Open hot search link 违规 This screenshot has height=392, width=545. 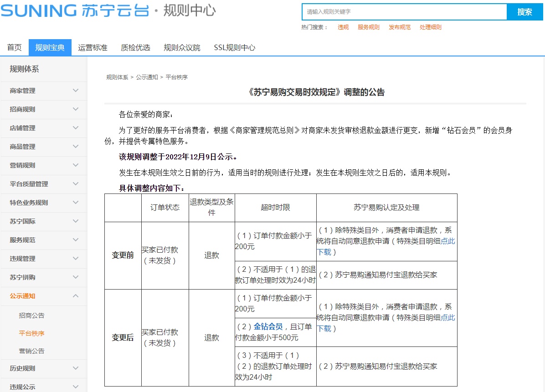pyautogui.click(x=343, y=27)
